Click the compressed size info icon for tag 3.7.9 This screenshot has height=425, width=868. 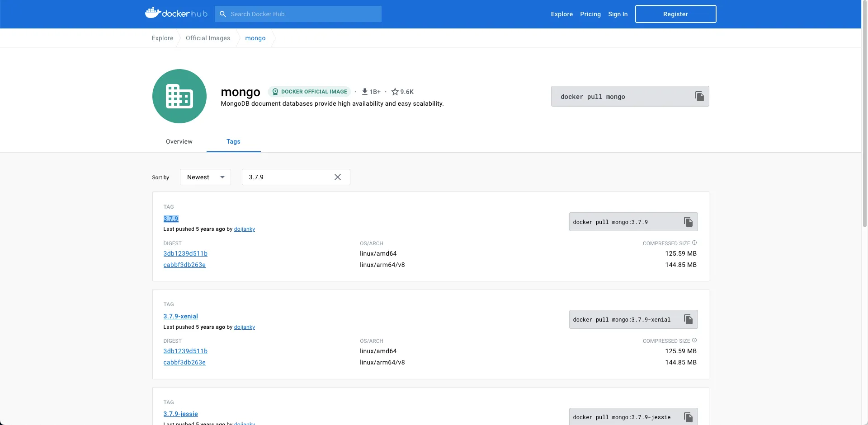[x=694, y=243]
